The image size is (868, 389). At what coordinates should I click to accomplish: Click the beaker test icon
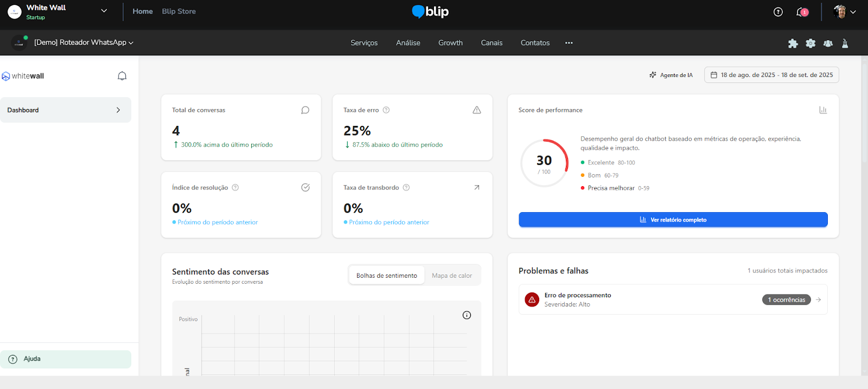(x=845, y=43)
